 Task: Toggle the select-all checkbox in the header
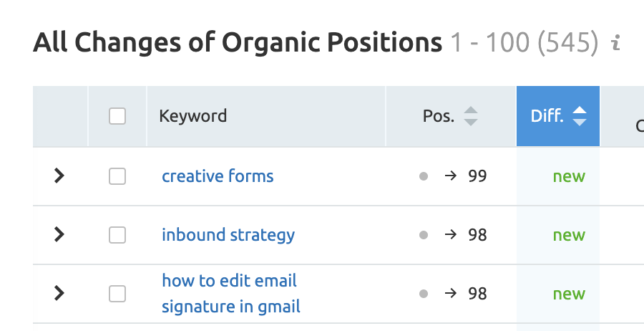pyautogui.click(x=117, y=116)
